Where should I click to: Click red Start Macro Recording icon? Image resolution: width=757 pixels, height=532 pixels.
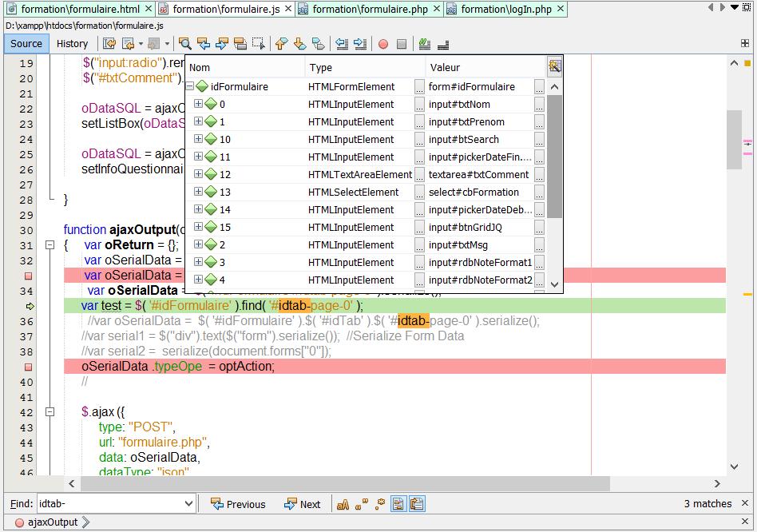click(x=383, y=45)
